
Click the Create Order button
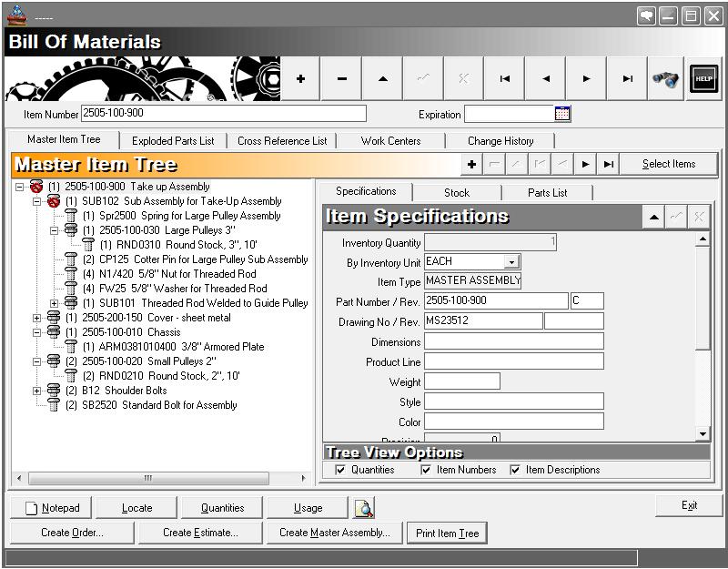(x=72, y=533)
